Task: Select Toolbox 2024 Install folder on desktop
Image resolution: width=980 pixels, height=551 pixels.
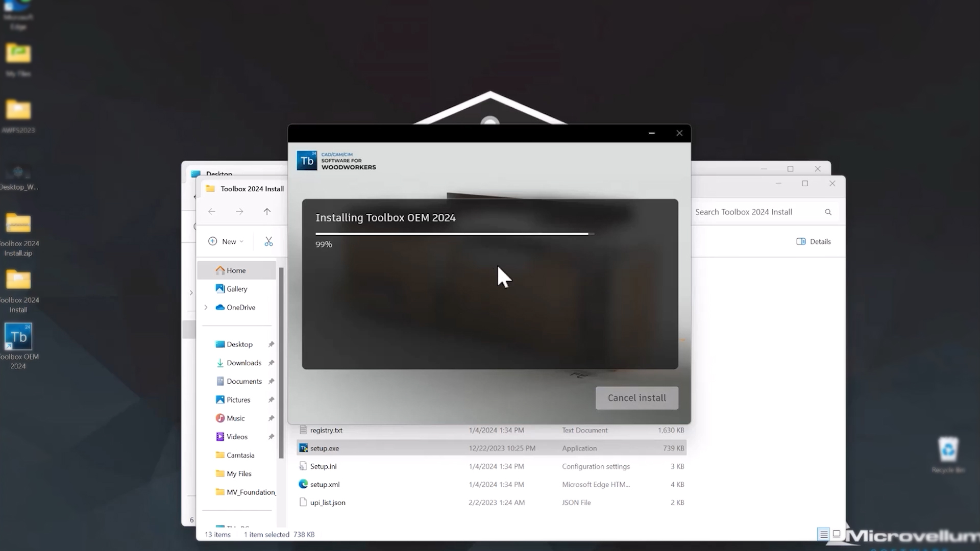Action: click(18, 291)
